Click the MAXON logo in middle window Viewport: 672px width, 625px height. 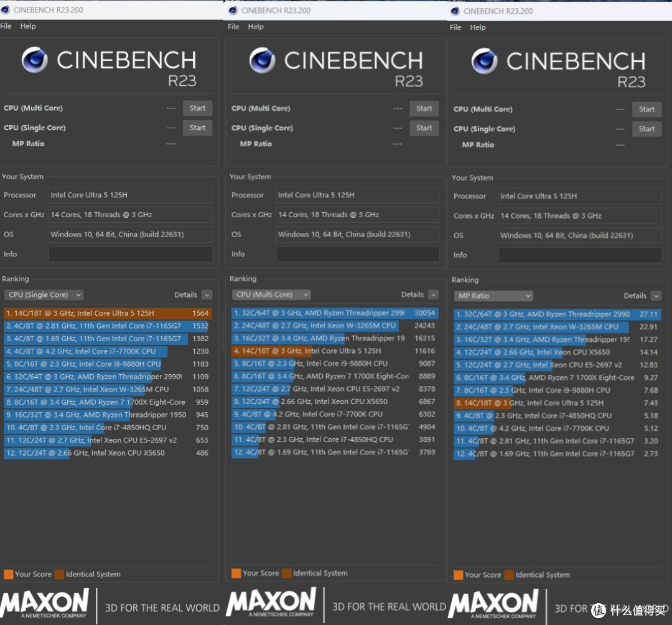(x=271, y=603)
